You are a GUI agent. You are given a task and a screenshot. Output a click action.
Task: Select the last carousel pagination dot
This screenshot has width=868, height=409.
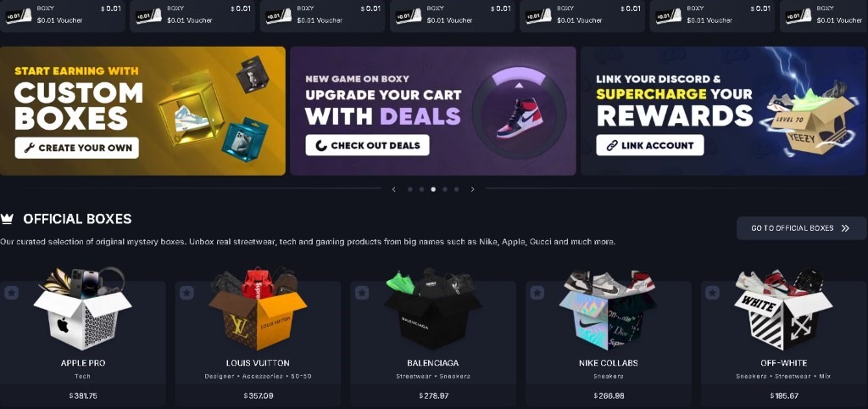456,189
